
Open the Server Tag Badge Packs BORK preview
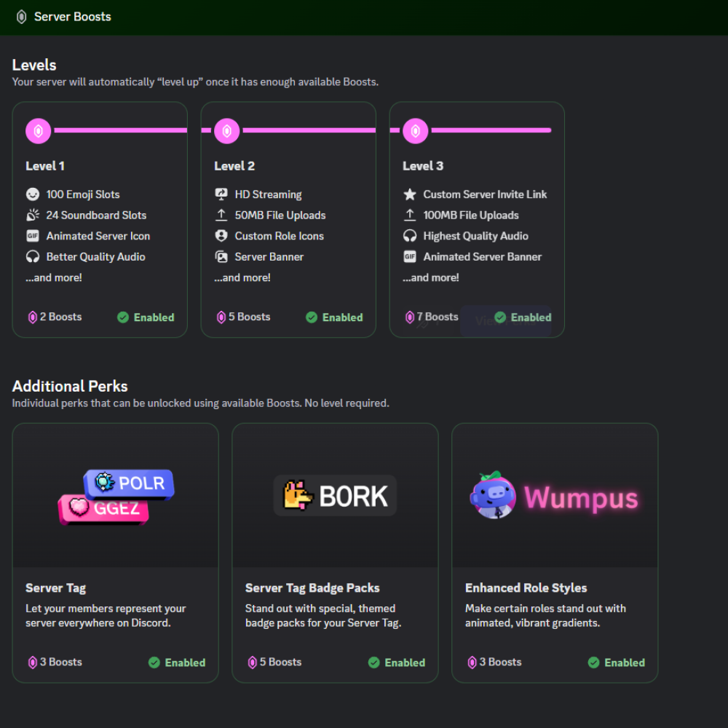335,496
